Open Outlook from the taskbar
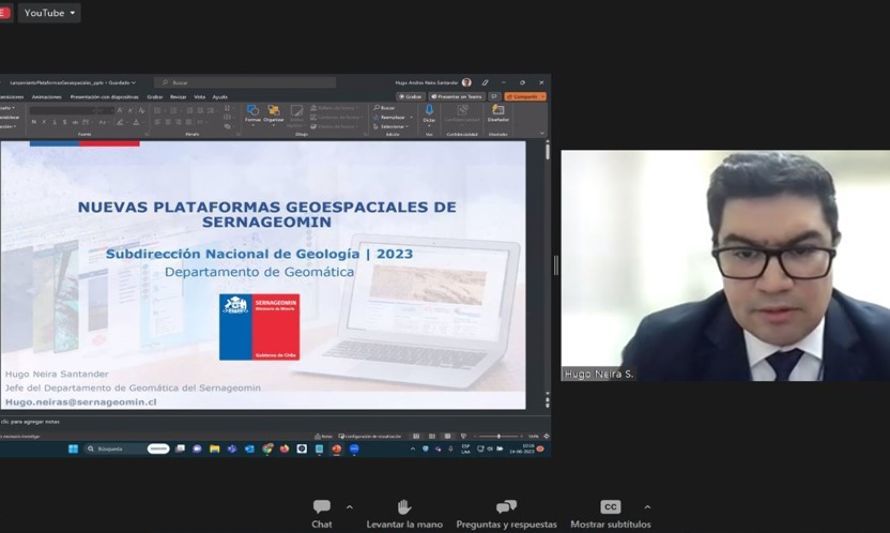The image size is (890, 533). (249, 449)
